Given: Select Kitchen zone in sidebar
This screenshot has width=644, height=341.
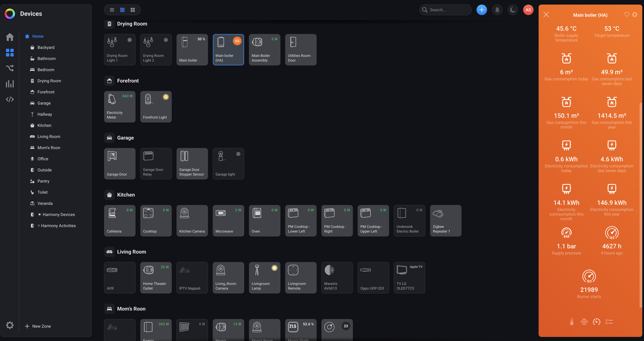Looking at the screenshot, I should pos(44,125).
